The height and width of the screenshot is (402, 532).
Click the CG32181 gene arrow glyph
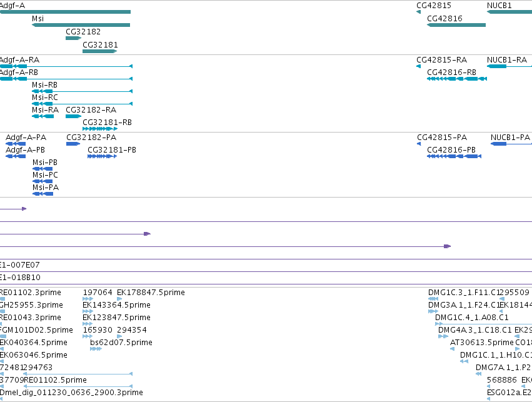click(x=100, y=51)
